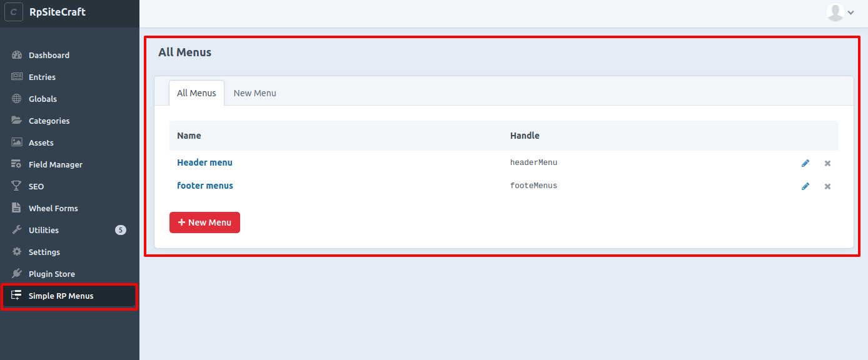Click the Dashboard gauge icon in sidebar

click(x=17, y=55)
